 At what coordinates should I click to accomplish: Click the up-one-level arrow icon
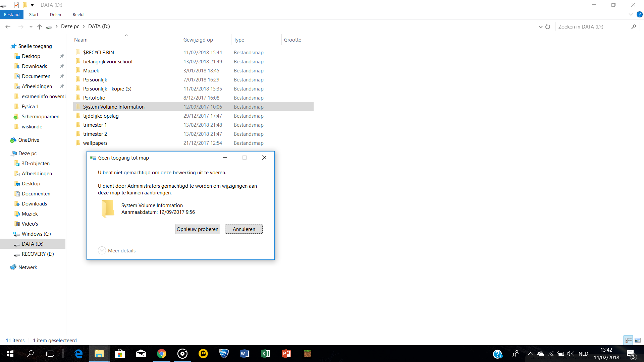(40, 27)
